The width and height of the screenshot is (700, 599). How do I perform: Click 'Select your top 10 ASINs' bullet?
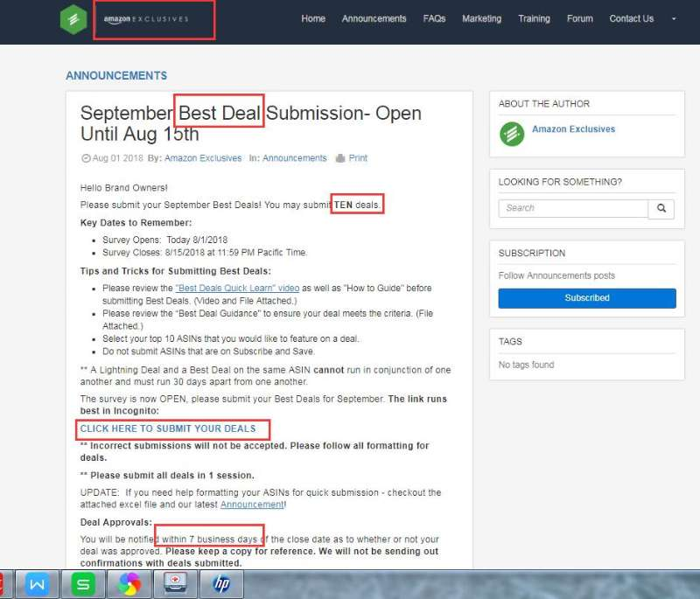tap(231, 339)
